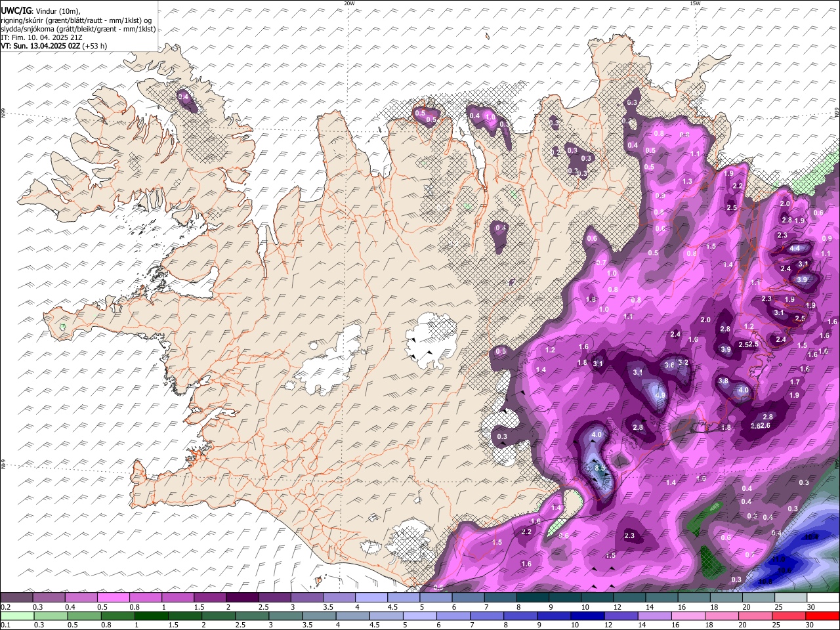
Task: Choose the light lavender swatch labeled 4 in upper row
Action: 371,598
